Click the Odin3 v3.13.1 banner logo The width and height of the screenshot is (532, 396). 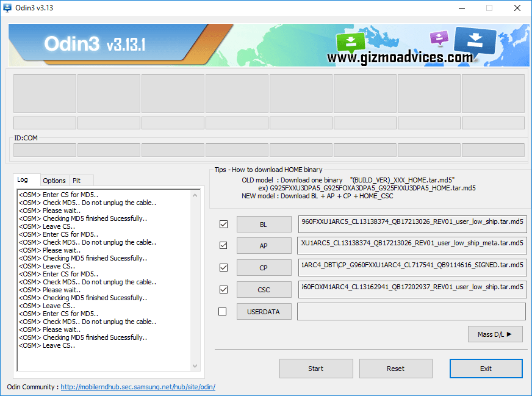pos(95,44)
